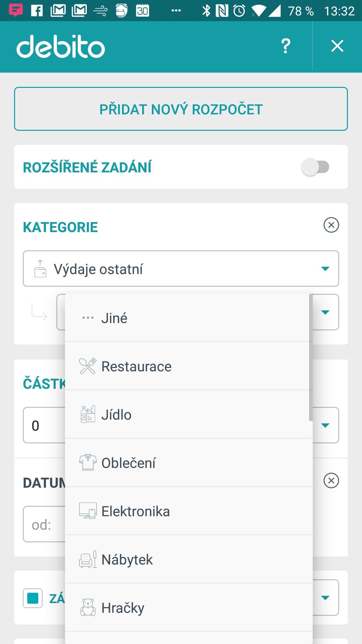Tap the debito logo
The width and height of the screenshot is (362, 644).
coord(61,47)
